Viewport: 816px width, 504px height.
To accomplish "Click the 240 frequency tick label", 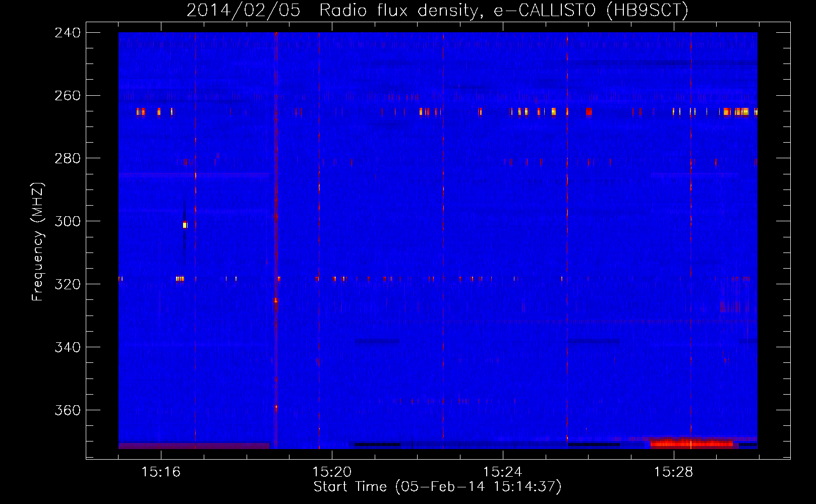I will tap(68, 33).
